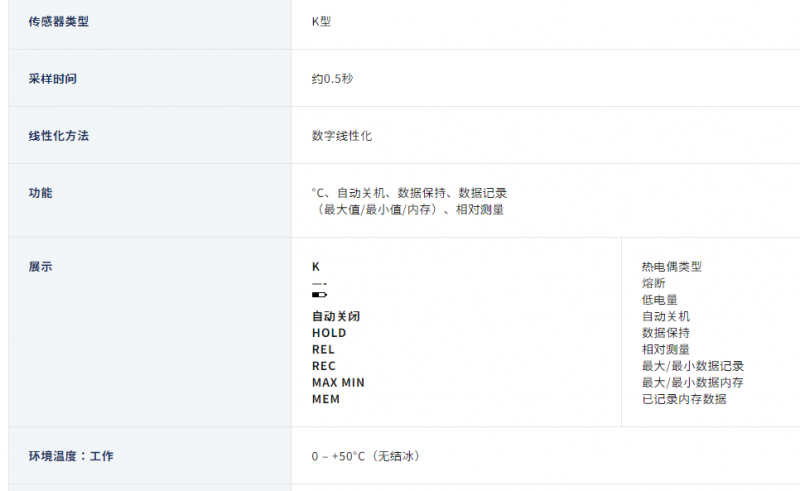Click the 展示 row label
800x491 pixels.
[x=40, y=266]
